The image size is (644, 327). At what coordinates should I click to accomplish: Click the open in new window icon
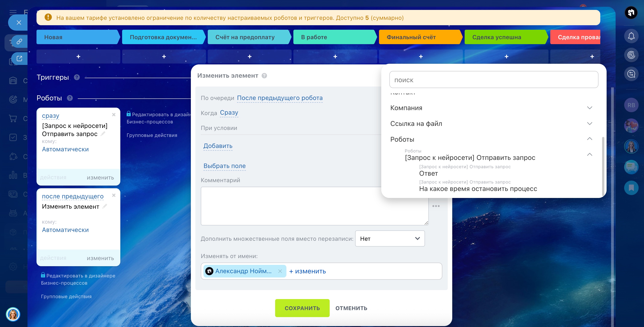(x=19, y=59)
